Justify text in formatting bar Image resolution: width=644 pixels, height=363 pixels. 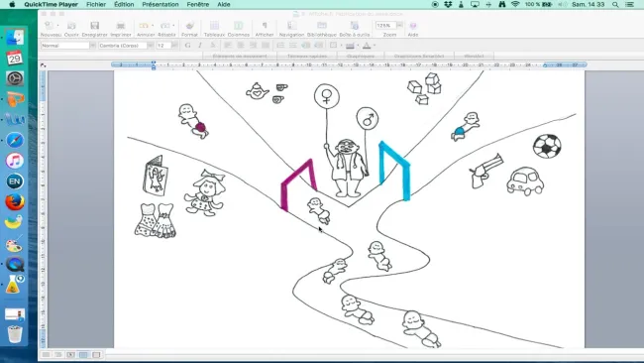click(266, 46)
